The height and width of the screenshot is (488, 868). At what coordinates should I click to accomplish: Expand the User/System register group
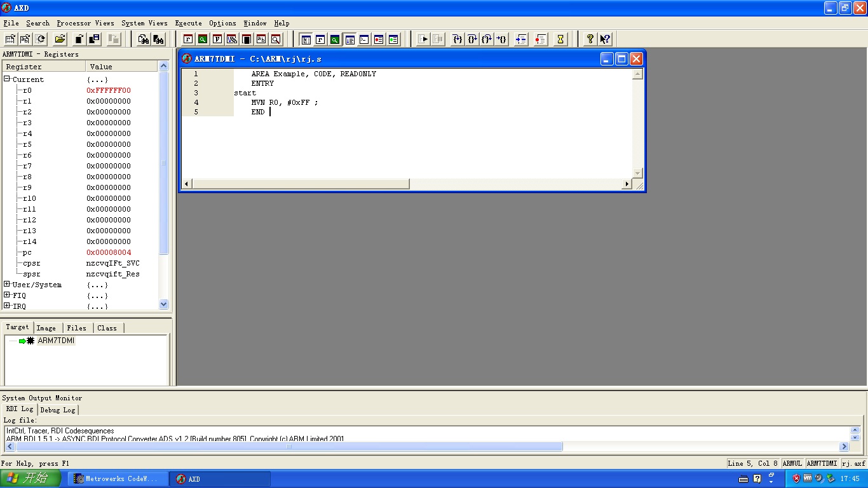point(7,284)
